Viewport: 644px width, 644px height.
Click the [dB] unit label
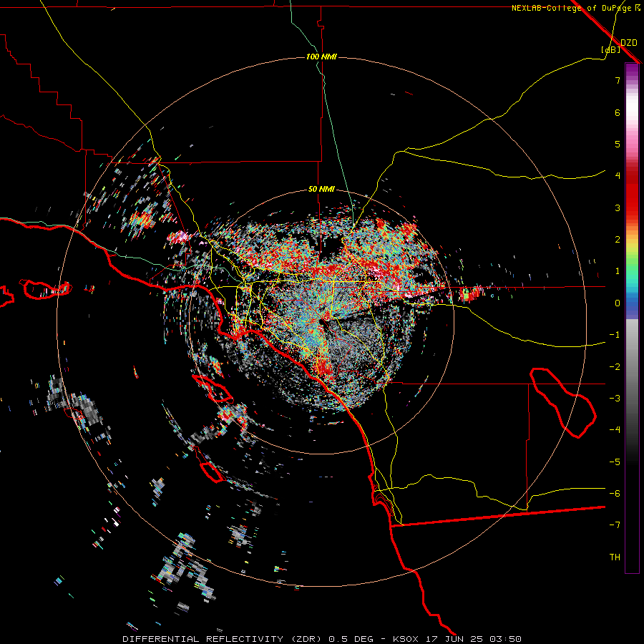click(x=611, y=49)
